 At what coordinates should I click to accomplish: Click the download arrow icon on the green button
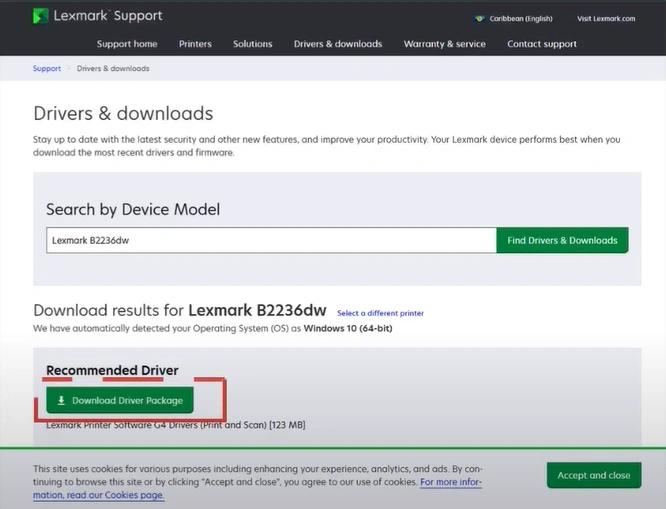tap(61, 401)
